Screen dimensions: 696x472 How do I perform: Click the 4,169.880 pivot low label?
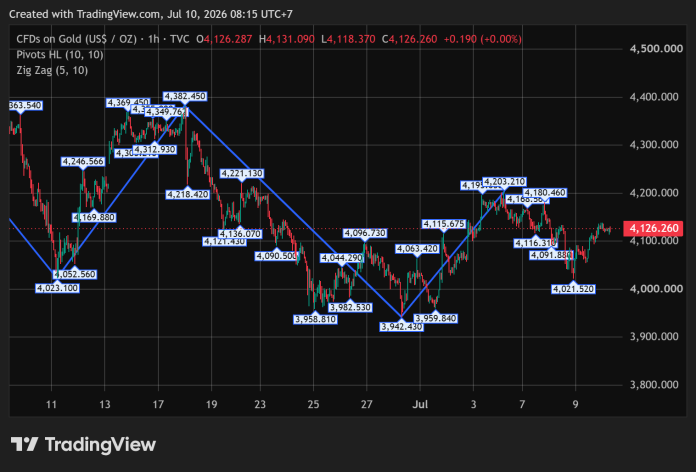click(x=94, y=217)
